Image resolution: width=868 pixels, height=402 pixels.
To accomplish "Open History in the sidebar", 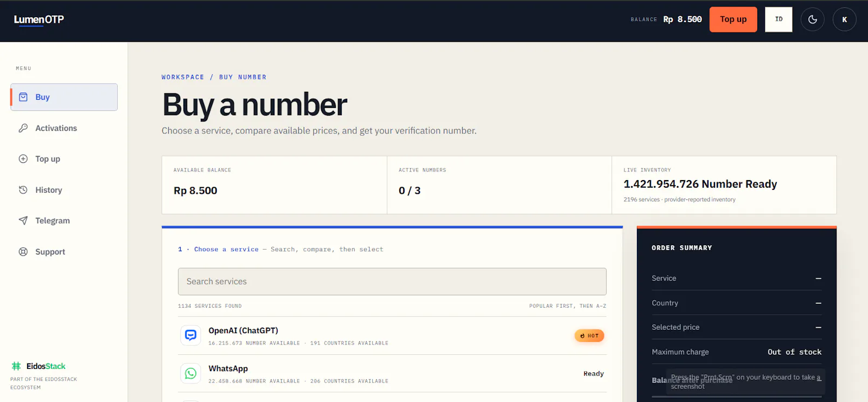I will [x=64, y=190].
